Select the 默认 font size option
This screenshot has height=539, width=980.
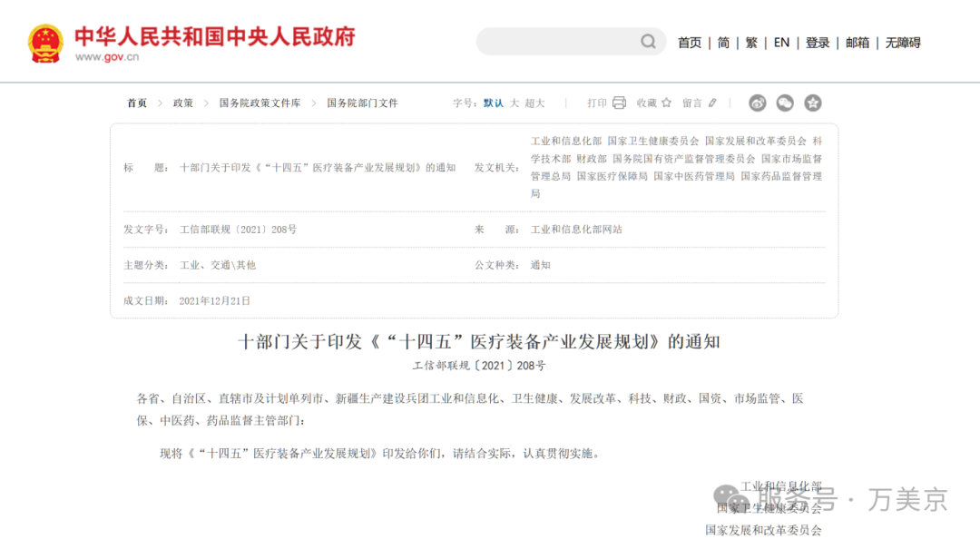click(491, 103)
